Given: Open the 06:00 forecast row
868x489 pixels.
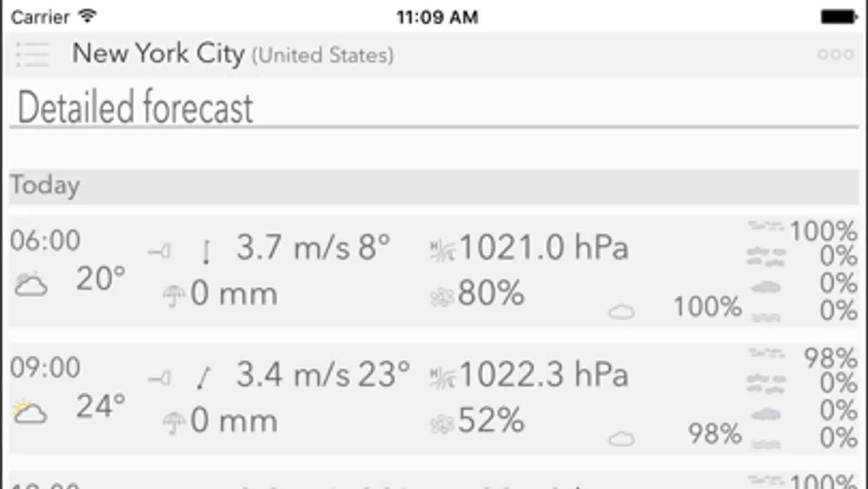Looking at the screenshot, I should pyautogui.click(x=434, y=271).
